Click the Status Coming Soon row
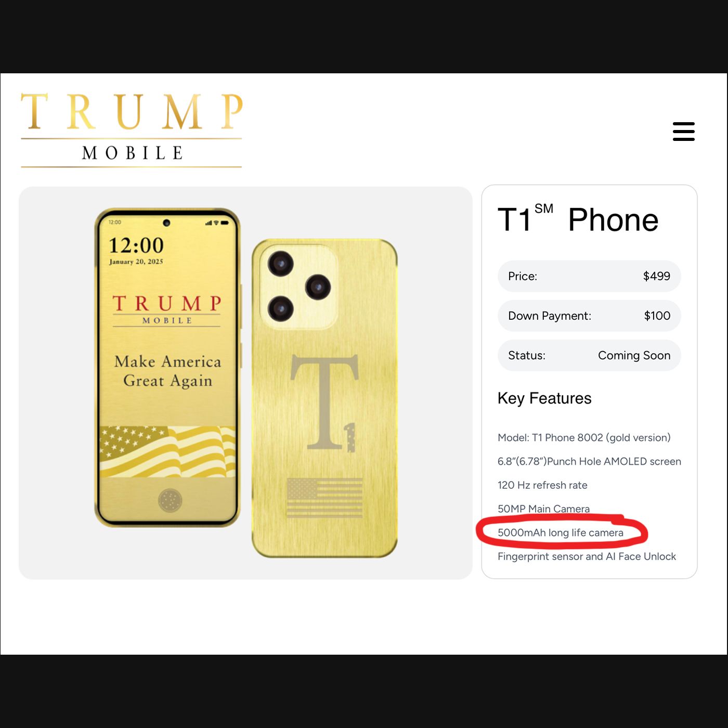This screenshot has width=728, height=728. [x=589, y=355]
